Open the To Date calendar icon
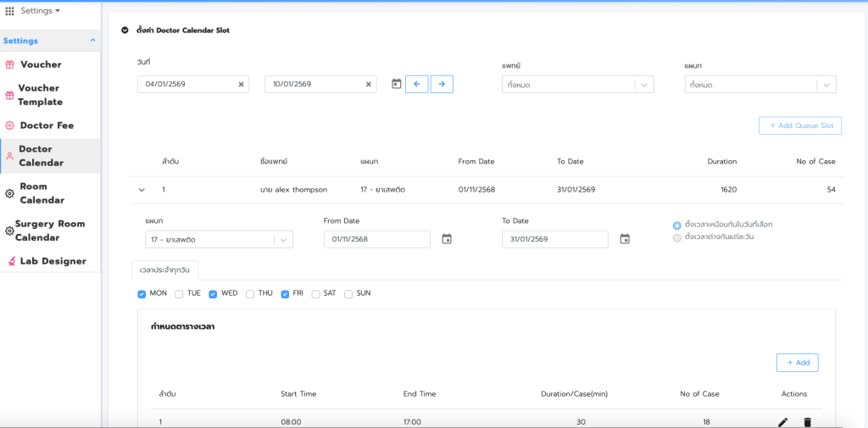Viewport: 868px width, 428px height. tap(625, 239)
